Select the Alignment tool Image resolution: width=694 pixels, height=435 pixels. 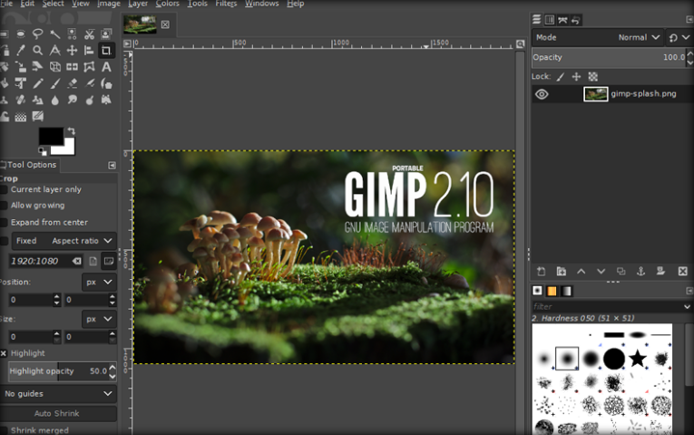tap(89, 50)
